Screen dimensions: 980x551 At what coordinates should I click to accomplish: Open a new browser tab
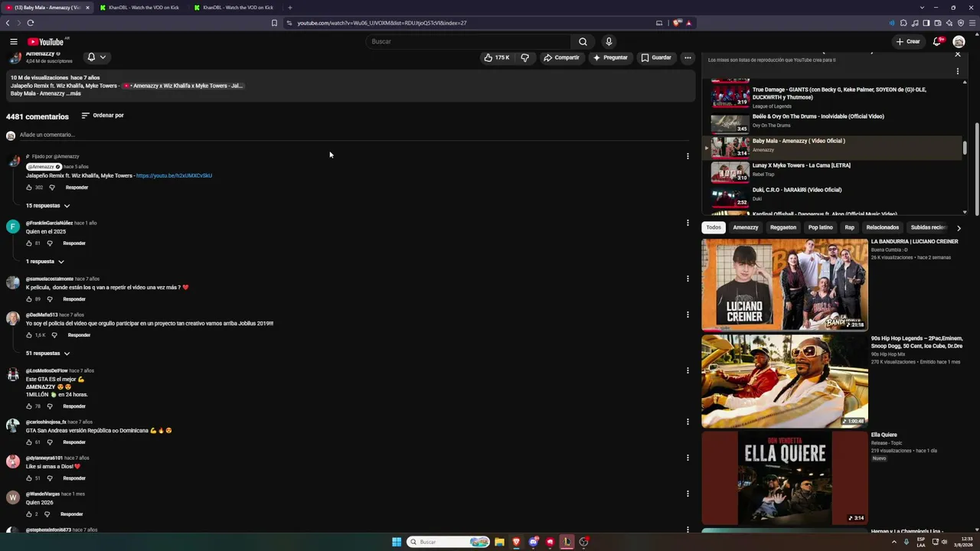click(289, 8)
